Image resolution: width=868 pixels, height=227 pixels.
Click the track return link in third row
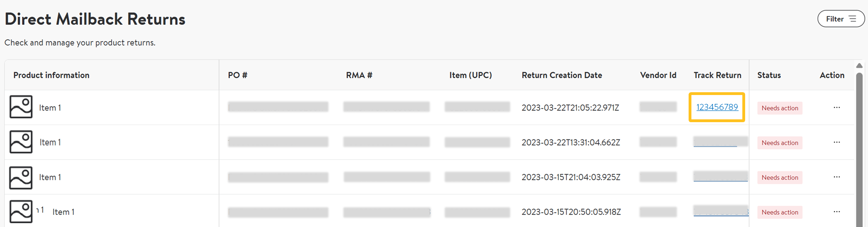click(720, 176)
